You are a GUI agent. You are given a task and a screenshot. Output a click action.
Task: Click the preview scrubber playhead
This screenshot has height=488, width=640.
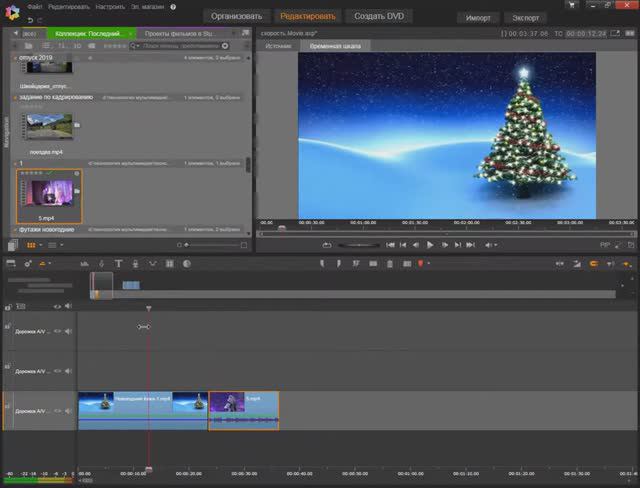[x=282, y=228]
